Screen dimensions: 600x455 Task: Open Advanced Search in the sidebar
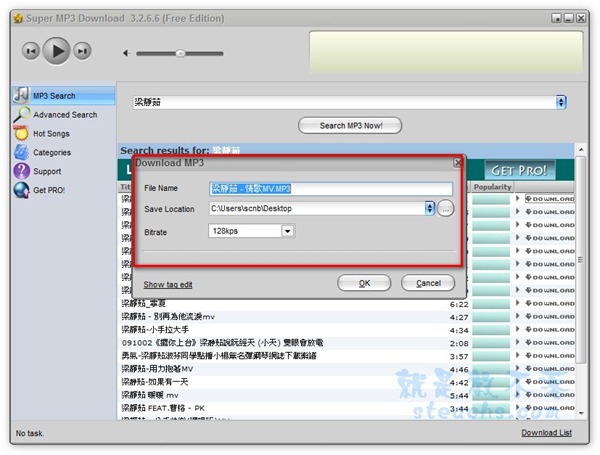(64, 114)
